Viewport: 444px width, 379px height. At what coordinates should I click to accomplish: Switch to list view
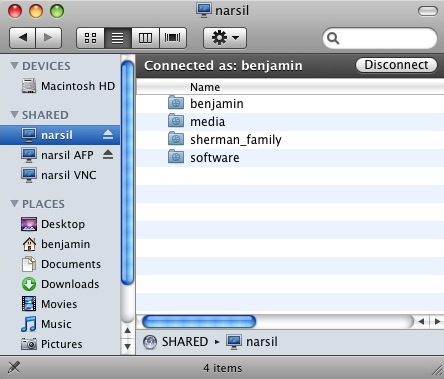[x=118, y=38]
